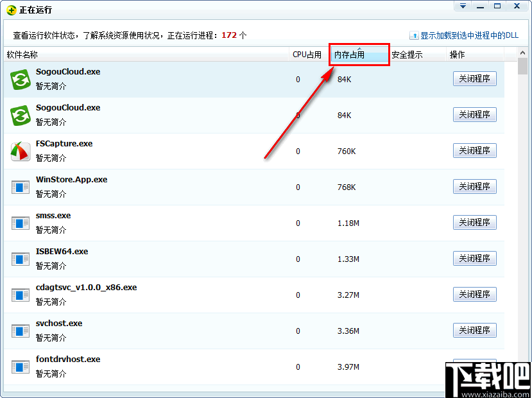532x398 pixels.
Task: Select cdagtsvc_v1.0.0_x86.exe process name
Action: (86, 288)
